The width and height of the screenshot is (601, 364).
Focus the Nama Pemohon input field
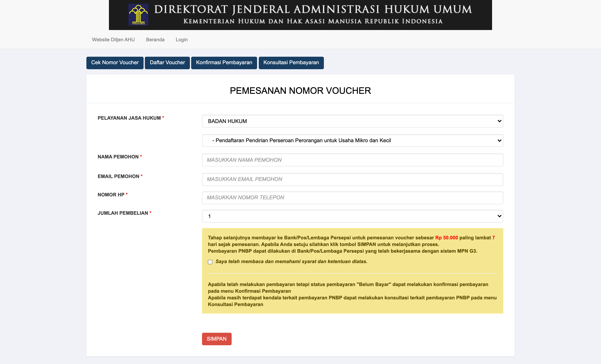coord(352,160)
